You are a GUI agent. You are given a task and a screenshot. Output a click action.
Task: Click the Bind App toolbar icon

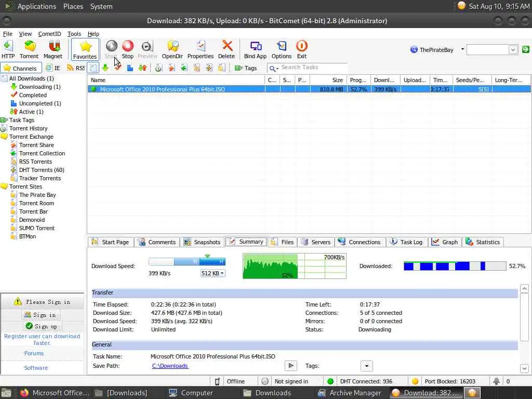[x=255, y=49]
